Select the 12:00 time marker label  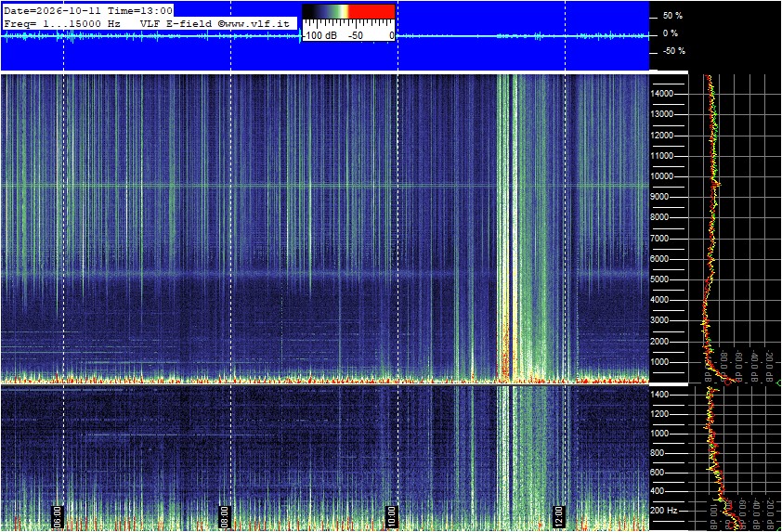click(558, 517)
